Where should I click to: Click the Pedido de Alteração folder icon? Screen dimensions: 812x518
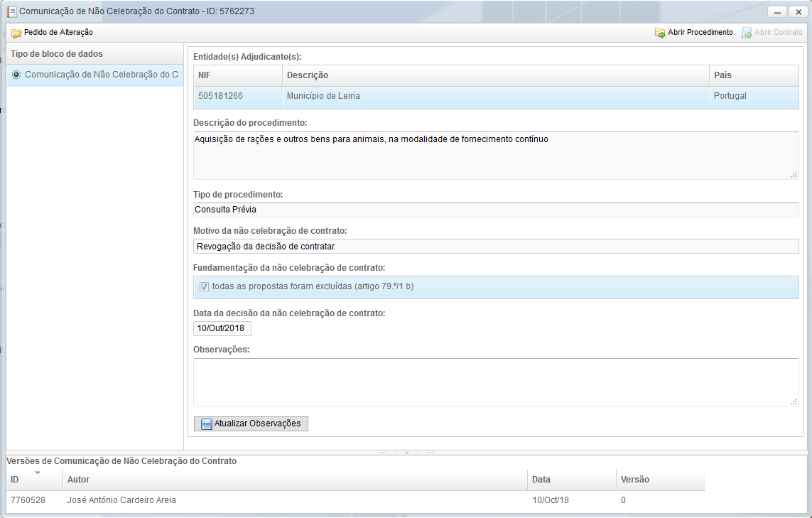point(16,33)
